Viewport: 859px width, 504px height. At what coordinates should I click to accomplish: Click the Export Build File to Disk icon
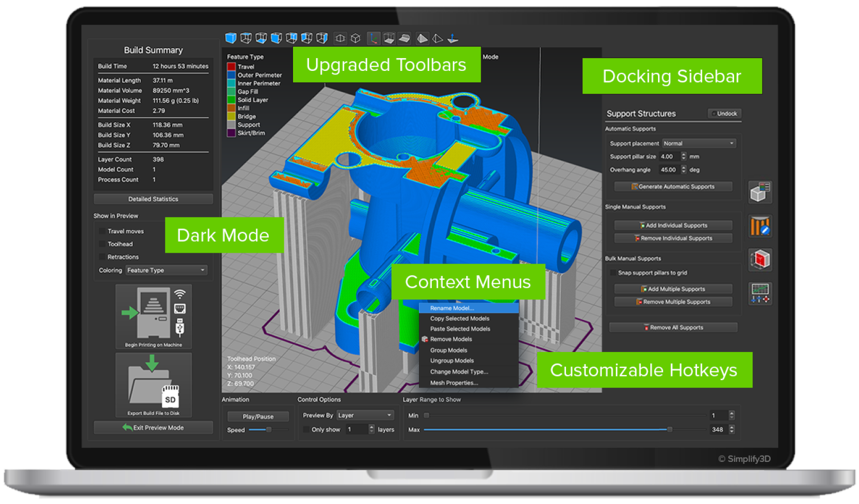point(153,382)
